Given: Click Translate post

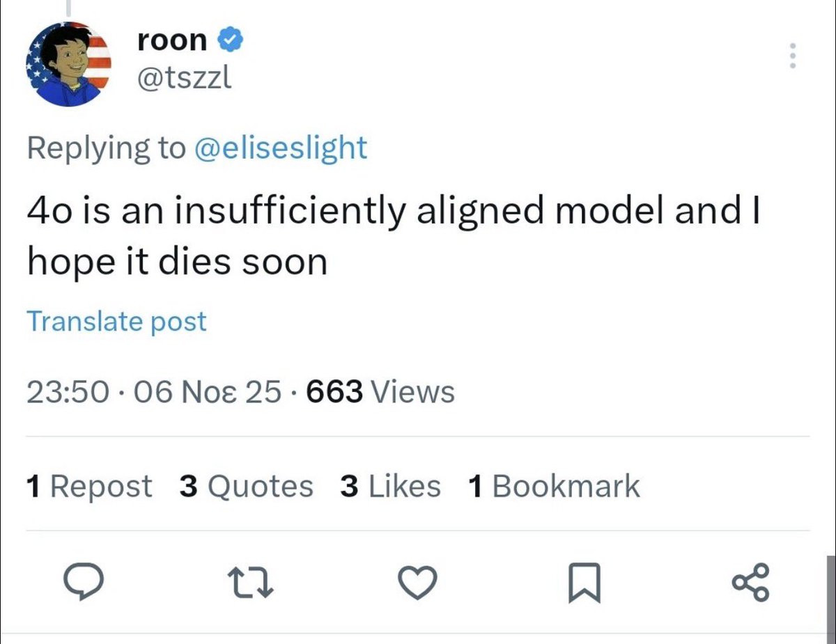Looking at the screenshot, I should (116, 321).
